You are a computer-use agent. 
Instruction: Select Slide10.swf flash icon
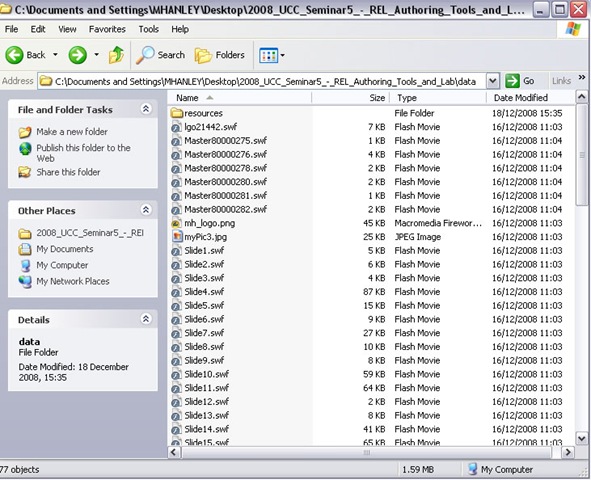(x=176, y=375)
